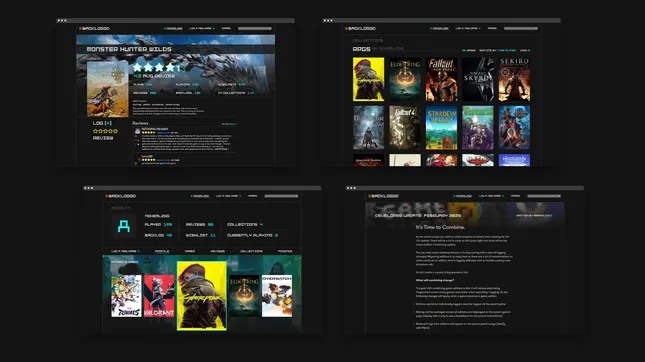Open Marvel Rivals cover in favorite games
Screen dimensions: 645x362
pos(126,296)
